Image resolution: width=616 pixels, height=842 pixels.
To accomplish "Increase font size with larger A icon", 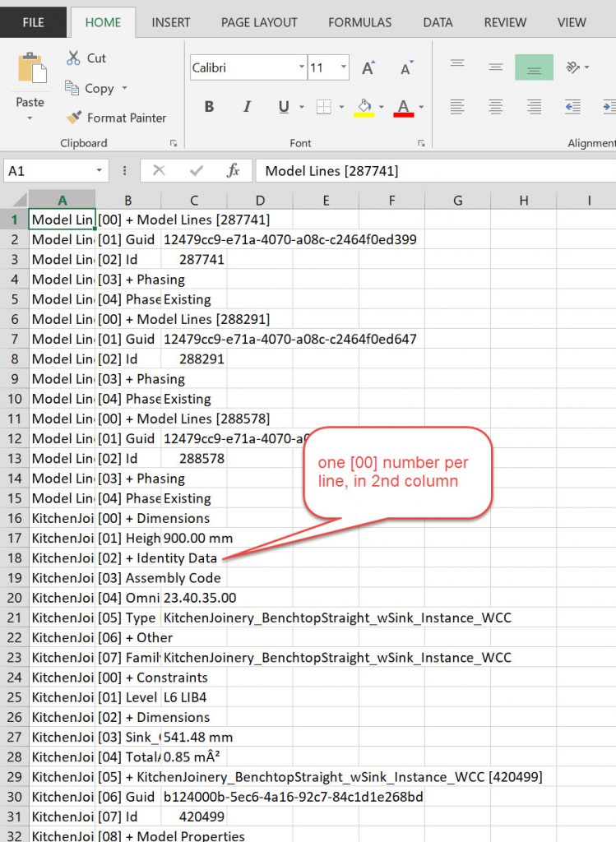I will coord(368,68).
